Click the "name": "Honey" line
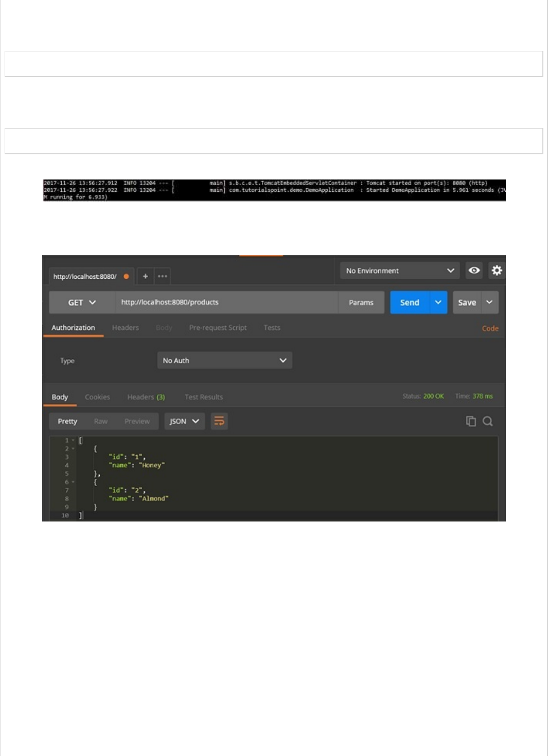This screenshot has height=756, width=548. click(x=137, y=465)
